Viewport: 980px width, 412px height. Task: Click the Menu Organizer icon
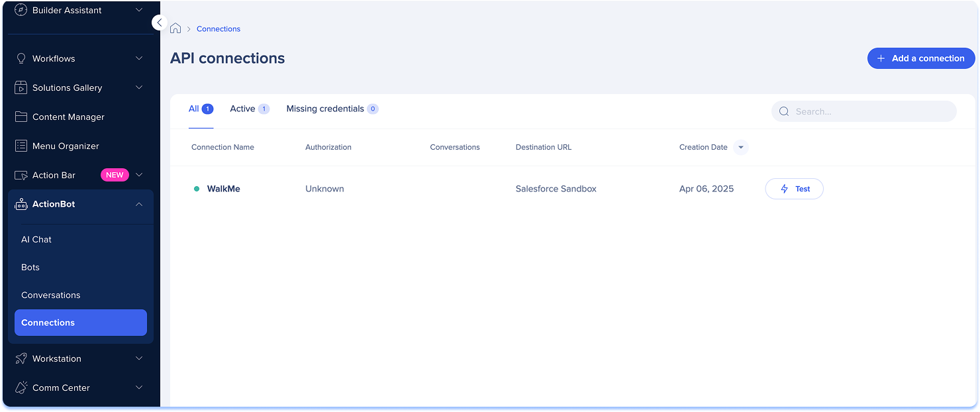pyautogui.click(x=21, y=146)
